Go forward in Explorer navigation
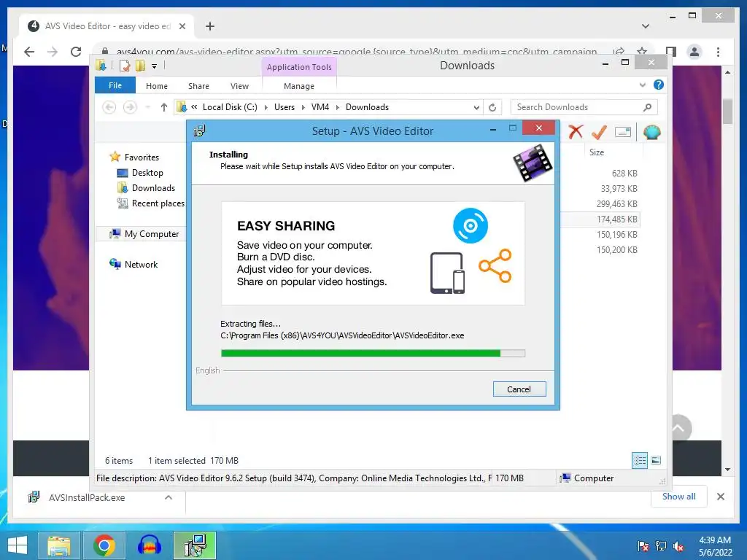Image resolution: width=747 pixels, height=560 pixels. tap(130, 107)
